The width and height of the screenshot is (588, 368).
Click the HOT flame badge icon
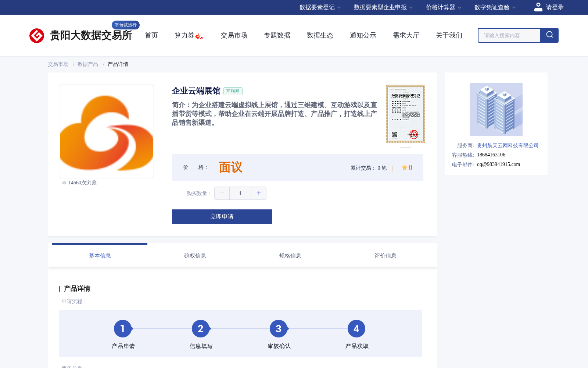[200, 36]
